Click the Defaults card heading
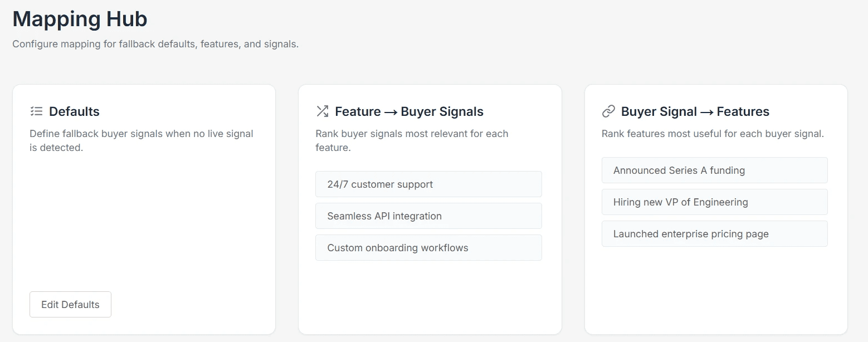The height and width of the screenshot is (342, 868). tap(74, 111)
